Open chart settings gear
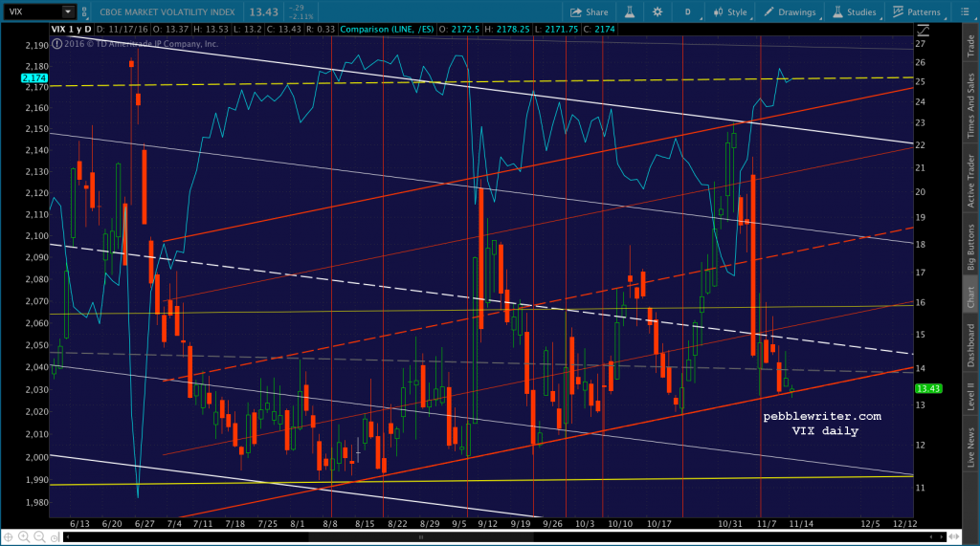 (657, 11)
